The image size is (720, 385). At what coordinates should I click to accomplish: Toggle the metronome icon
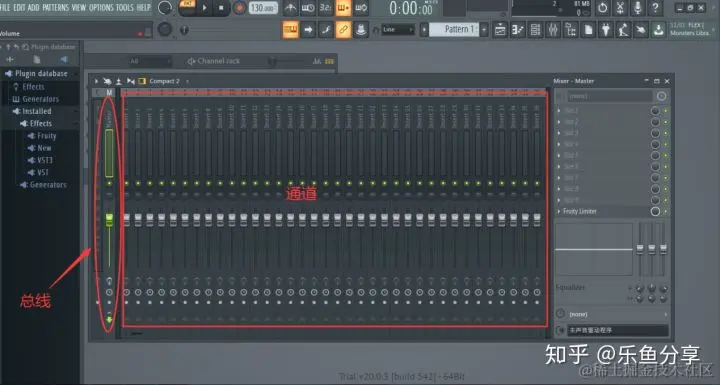point(290,7)
